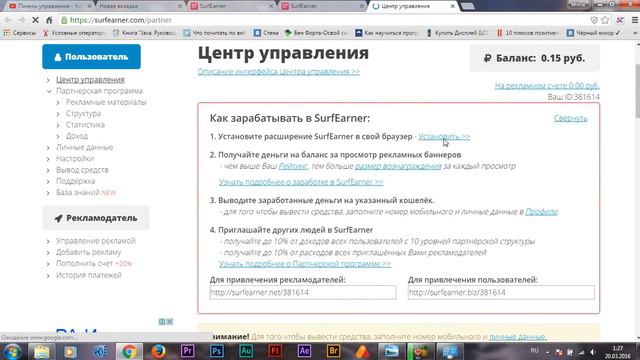Open Управление рекламой in the sidebar
The height and width of the screenshot is (360, 640).
[96, 241]
